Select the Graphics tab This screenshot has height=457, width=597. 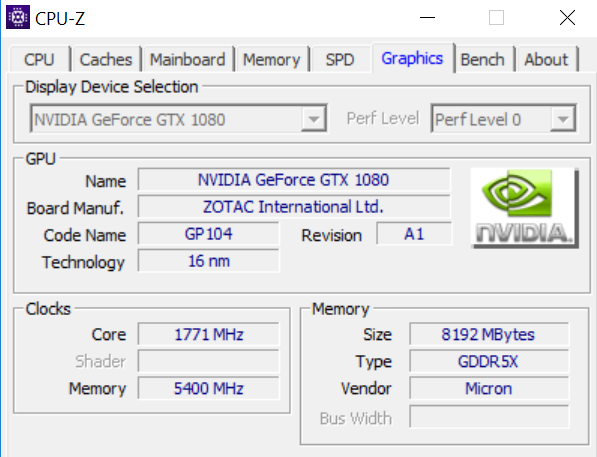click(x=412, y=58)
